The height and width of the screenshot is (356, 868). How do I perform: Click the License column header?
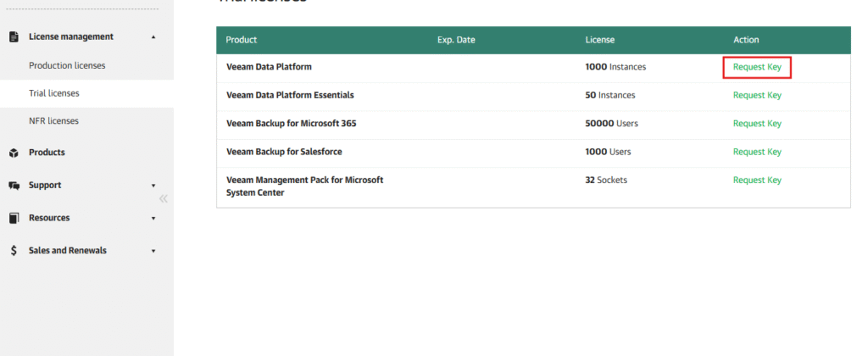[599, 40]
